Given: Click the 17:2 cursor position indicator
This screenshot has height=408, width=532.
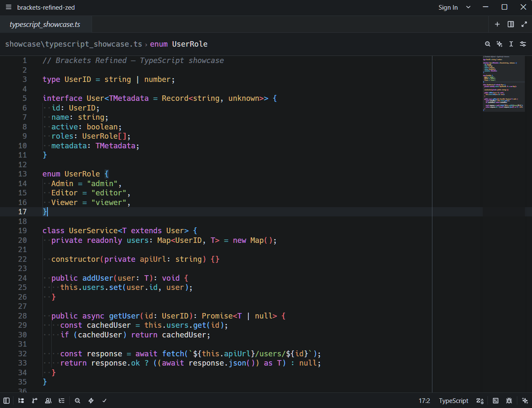Looking at the screenshot, I should tap(424, 401).
